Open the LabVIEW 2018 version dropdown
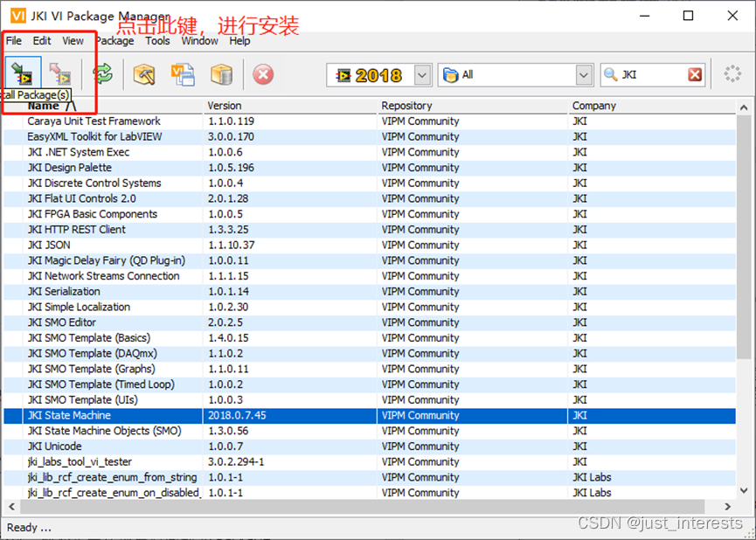Image resolution: width=756 pixels, height=540 pixels. (x=422, y=75)
